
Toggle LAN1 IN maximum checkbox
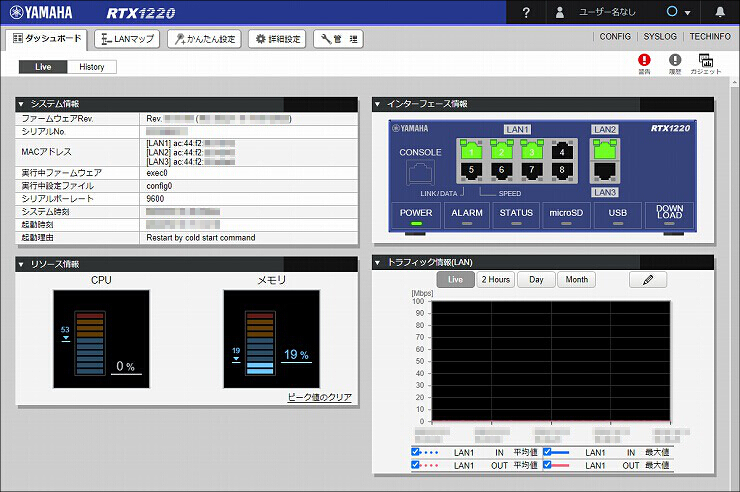point(547,452)
